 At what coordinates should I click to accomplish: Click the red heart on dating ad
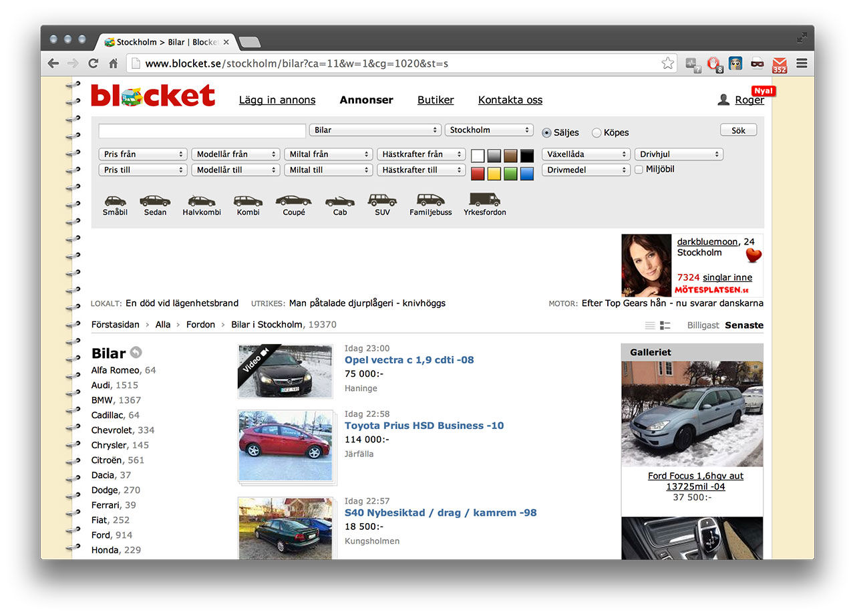(754, 255)
